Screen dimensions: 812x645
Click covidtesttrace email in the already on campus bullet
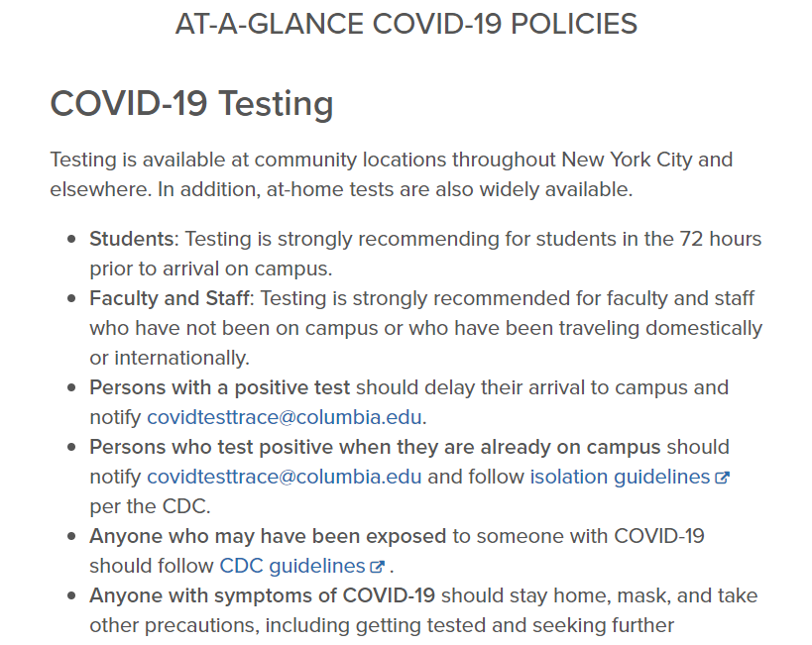285,477
